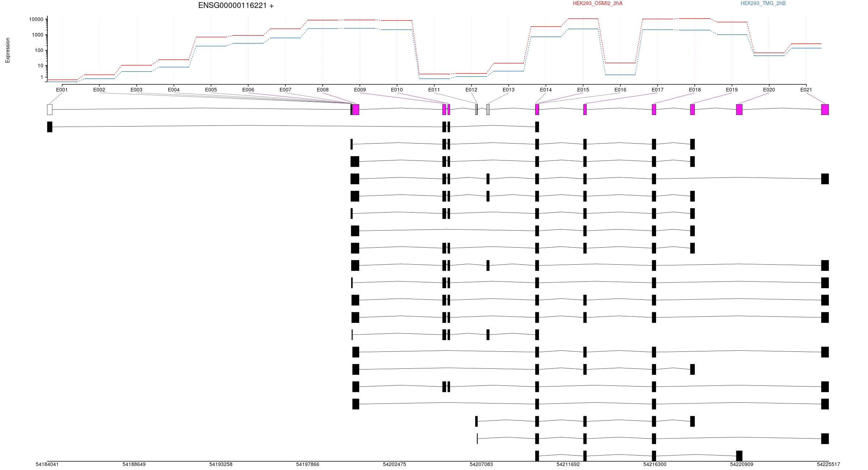Screen dimensions: 868x470
Task: Click exon label E007
Action: pyautogui.click(x=285, y=90)
